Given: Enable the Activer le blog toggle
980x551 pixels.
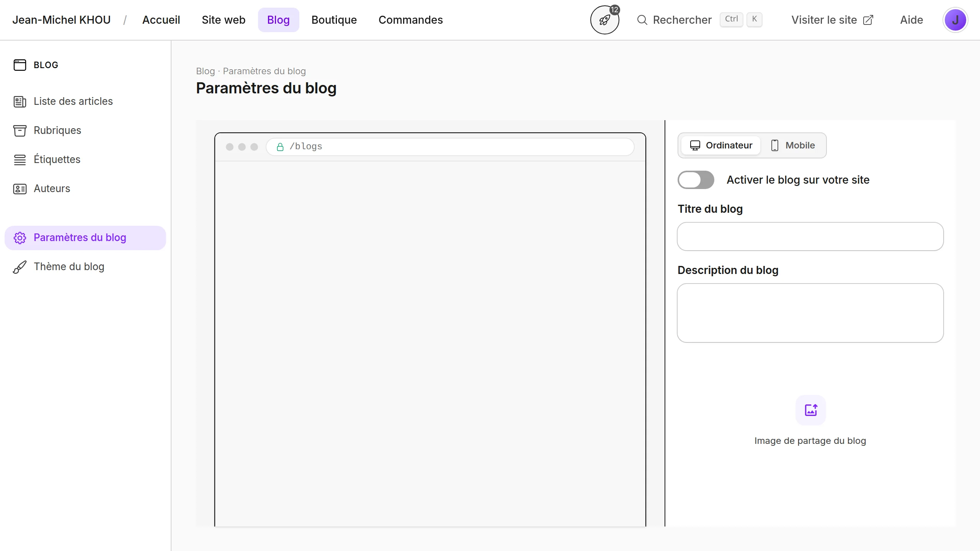Looking at the screenshot, I should (x=696, y=180).
